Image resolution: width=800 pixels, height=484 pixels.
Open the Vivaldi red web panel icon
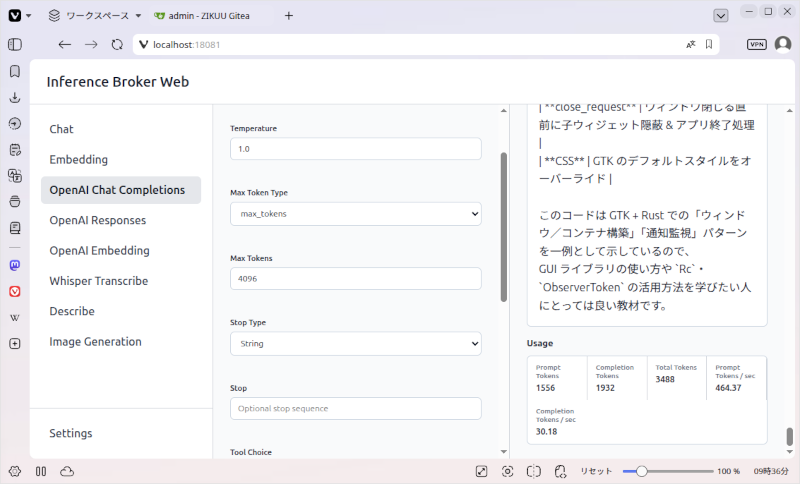[15, 291]
